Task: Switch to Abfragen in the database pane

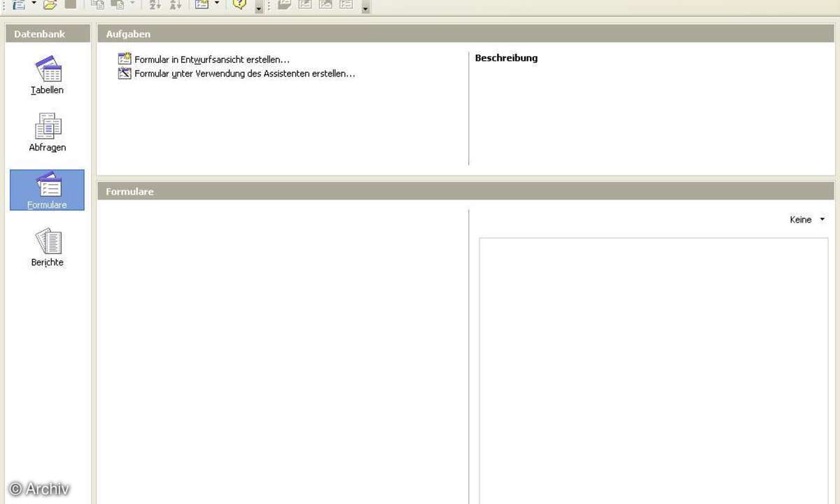Action: click(x=47, y=133)
